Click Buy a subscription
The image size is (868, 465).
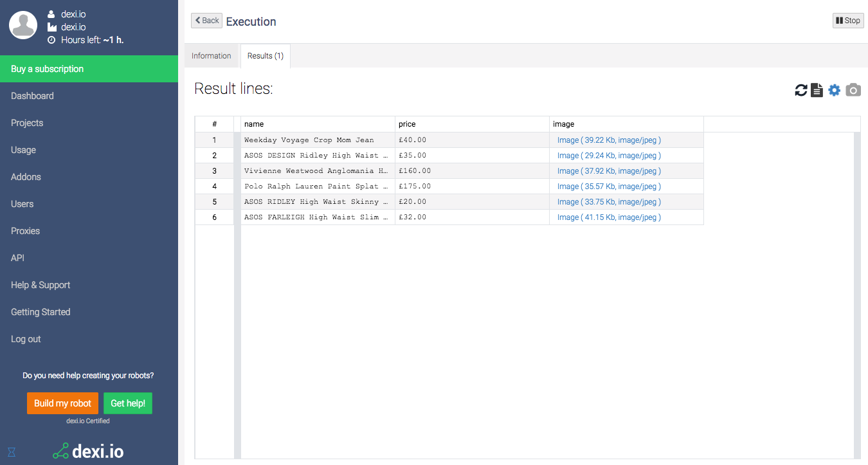[x=89, y=69]
